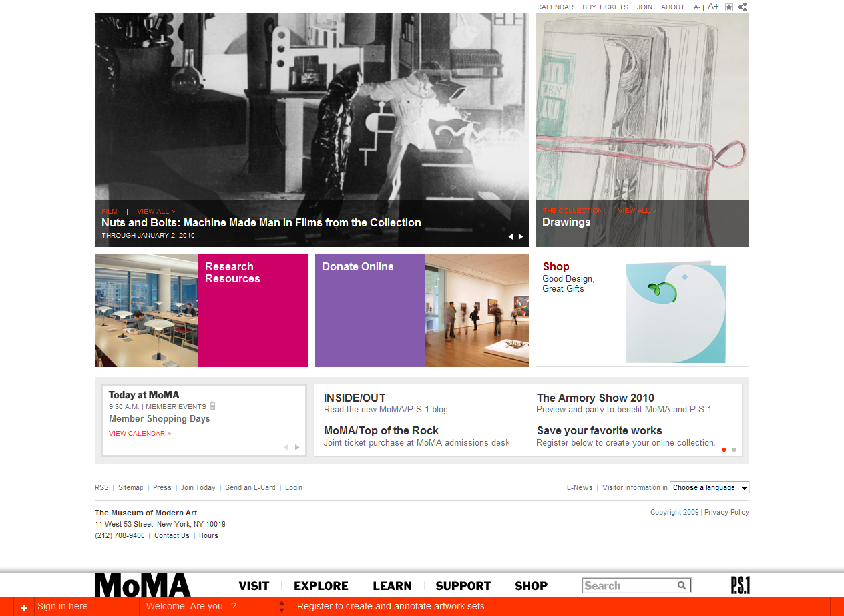Open the Join menu item in the header

[x=644, y=7]
